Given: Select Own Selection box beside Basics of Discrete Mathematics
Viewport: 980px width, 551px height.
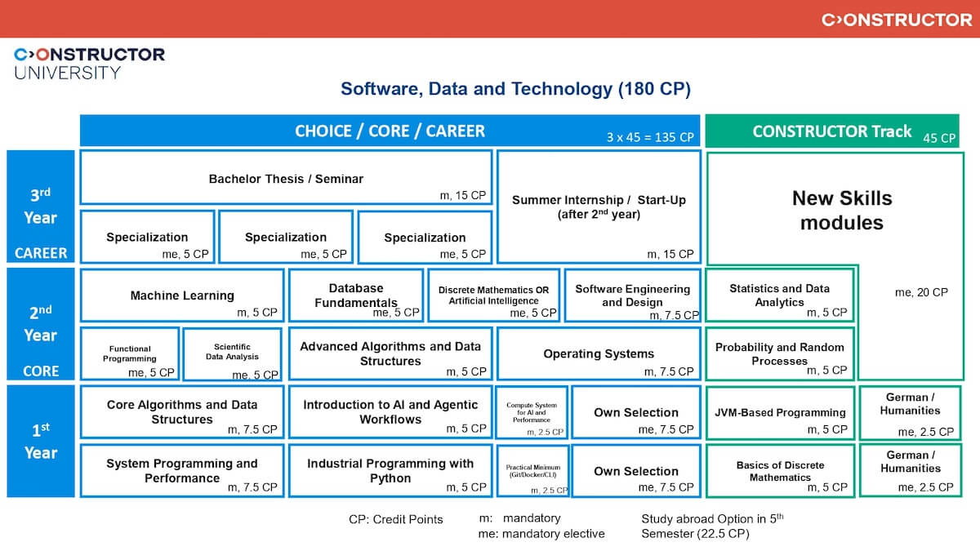Looking at the screenshot, I should pos(636,470).
